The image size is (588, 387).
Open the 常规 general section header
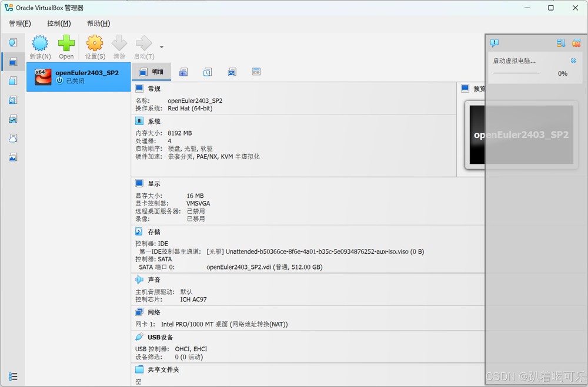(x=154, y=89)
